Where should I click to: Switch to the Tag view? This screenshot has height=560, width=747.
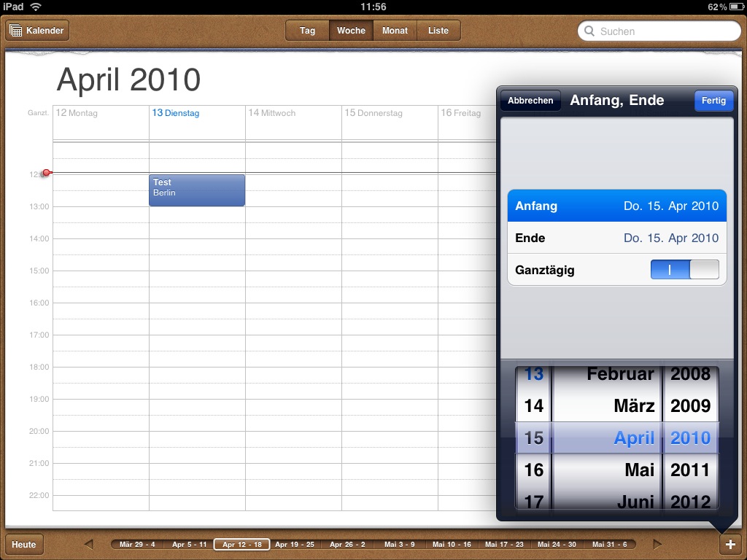pyautogui.click(x=306, y=31)
